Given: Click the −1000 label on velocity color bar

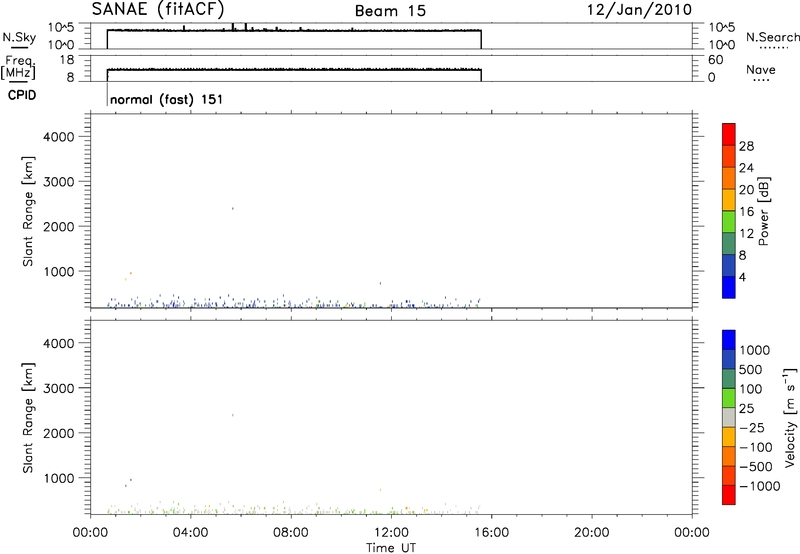Looking at the screenshot, I should (760, 486).
